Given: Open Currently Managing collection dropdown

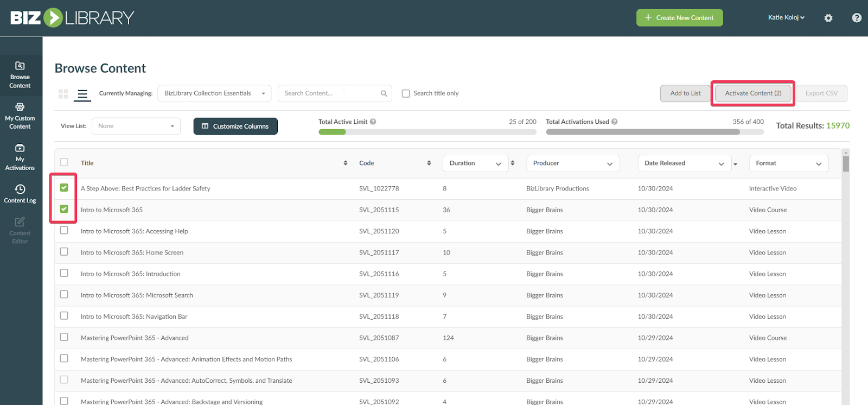Looking at the screenshot, I should pos(214,93).
